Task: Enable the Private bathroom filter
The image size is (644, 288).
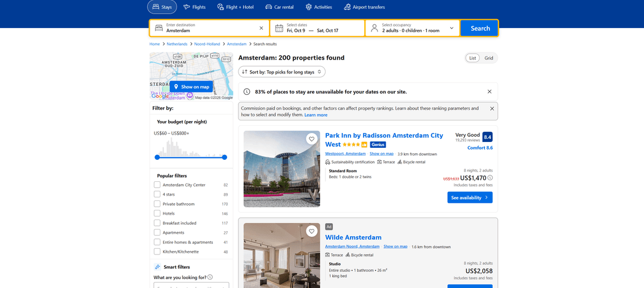Action: pos(157,204)
